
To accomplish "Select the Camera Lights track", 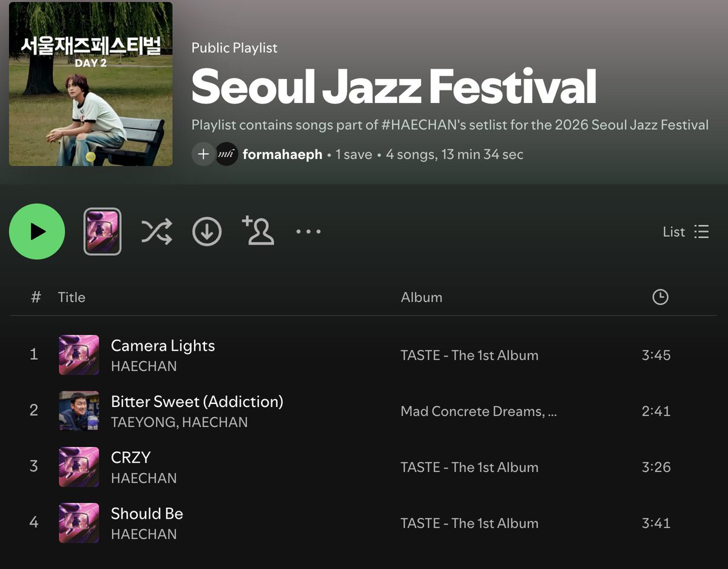I will click(163, 346).
